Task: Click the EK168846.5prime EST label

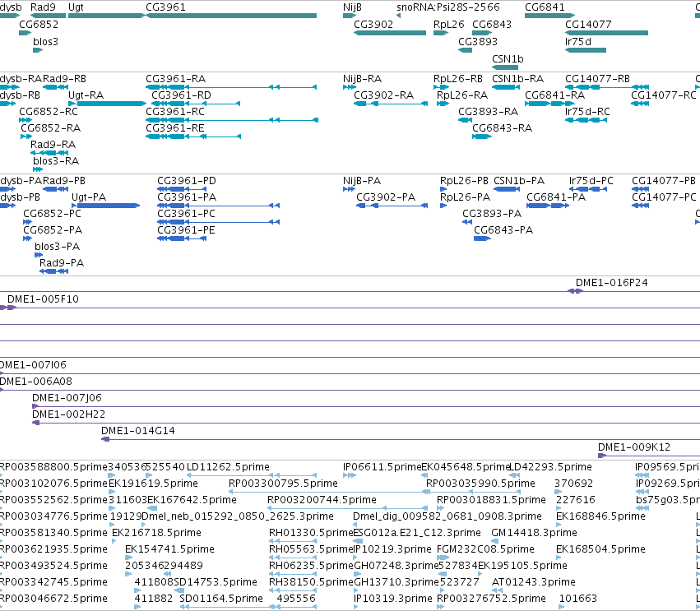Action: tap(600, 516)
